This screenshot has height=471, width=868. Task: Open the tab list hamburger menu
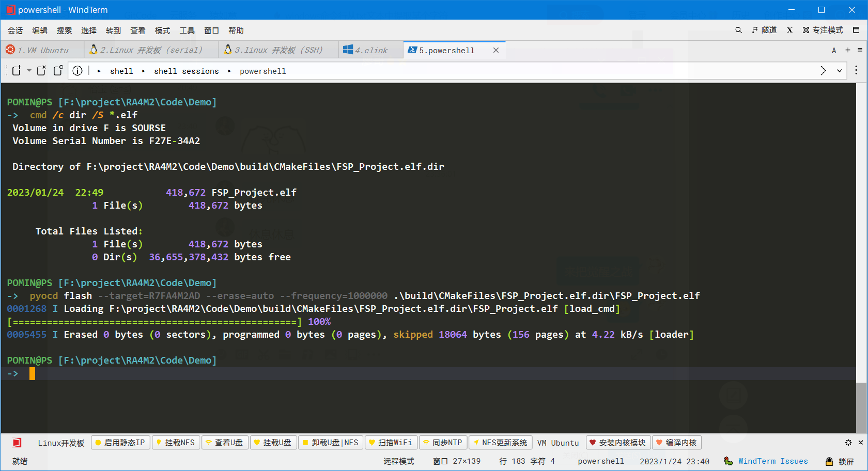click(x=860, y=50)
